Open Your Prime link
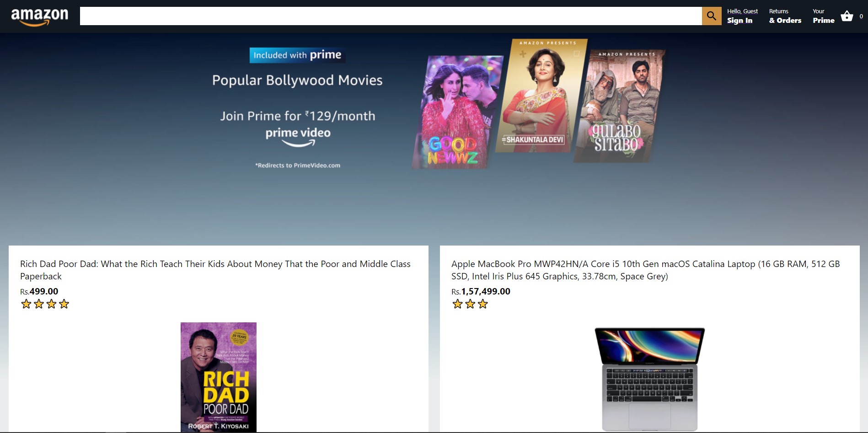Viewport: 868px width, 433px height. [x=823, y=16]
